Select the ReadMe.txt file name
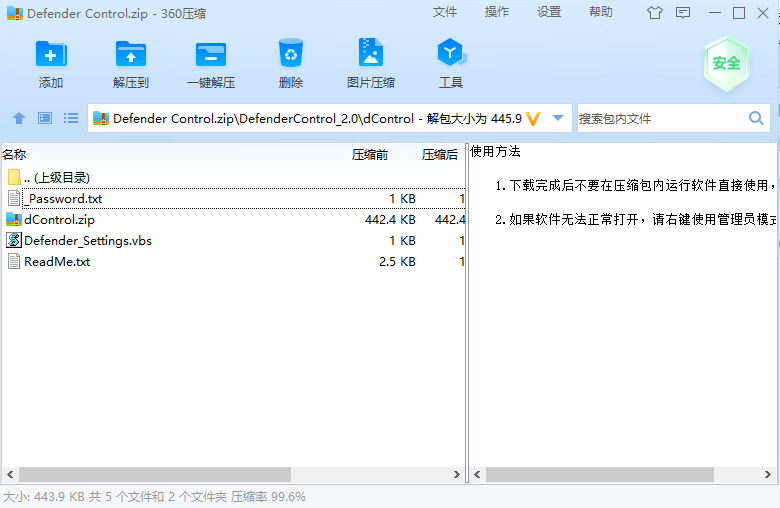Image resolution: width=780 pixels, height=508 pixels. [x=57, y=262]
